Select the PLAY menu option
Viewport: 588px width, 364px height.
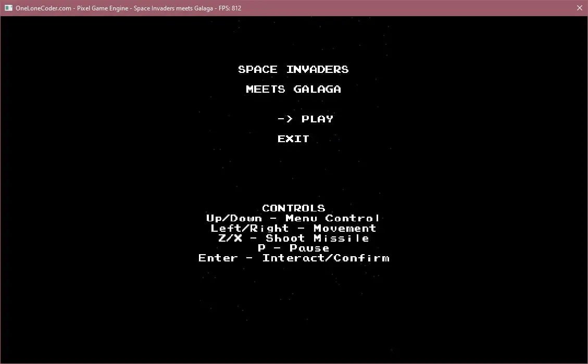coord(317,119)
